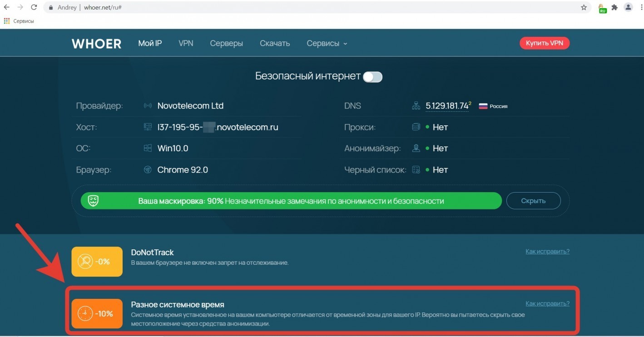Click the DNS address 5.129.181.74
Viewport: 644px width, 337px height.
click(x=447, y=106)
